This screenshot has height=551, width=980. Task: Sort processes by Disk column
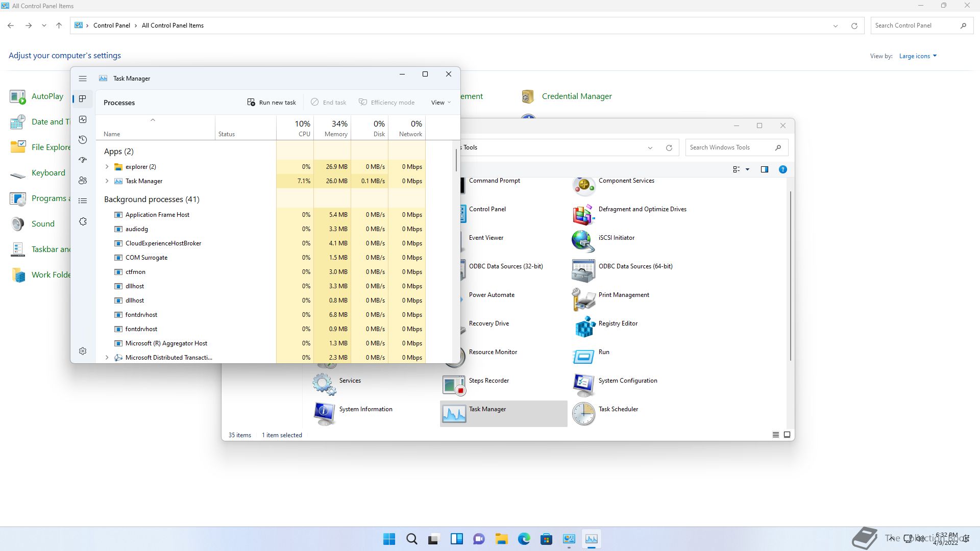click(x=370, y=128)
